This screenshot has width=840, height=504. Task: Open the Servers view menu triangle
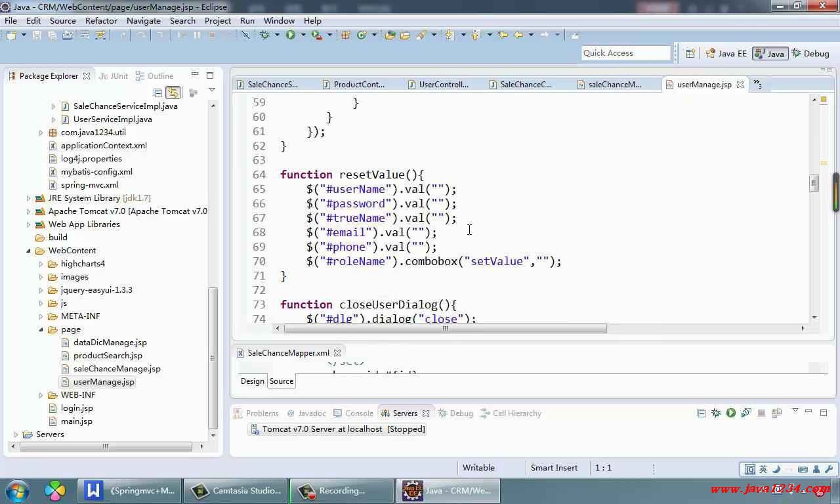(795, 410)
